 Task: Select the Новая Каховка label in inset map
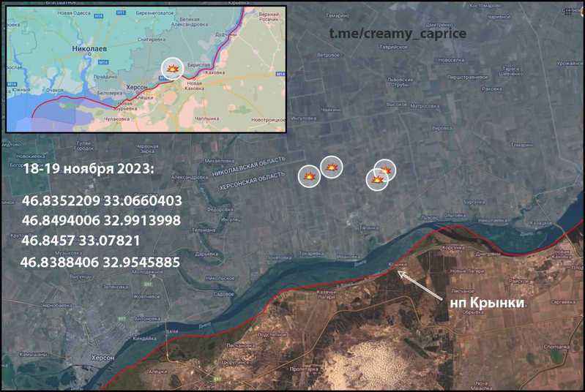coord(195,86)
